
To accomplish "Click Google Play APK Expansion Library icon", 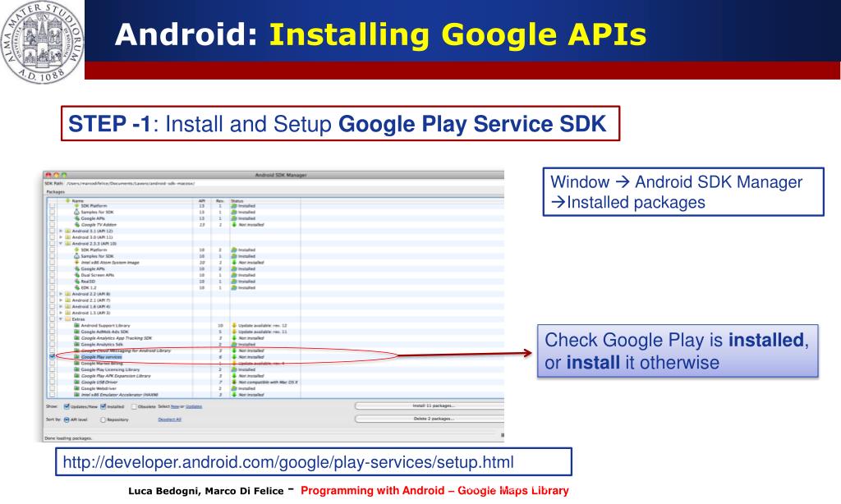I will [76, 376].
